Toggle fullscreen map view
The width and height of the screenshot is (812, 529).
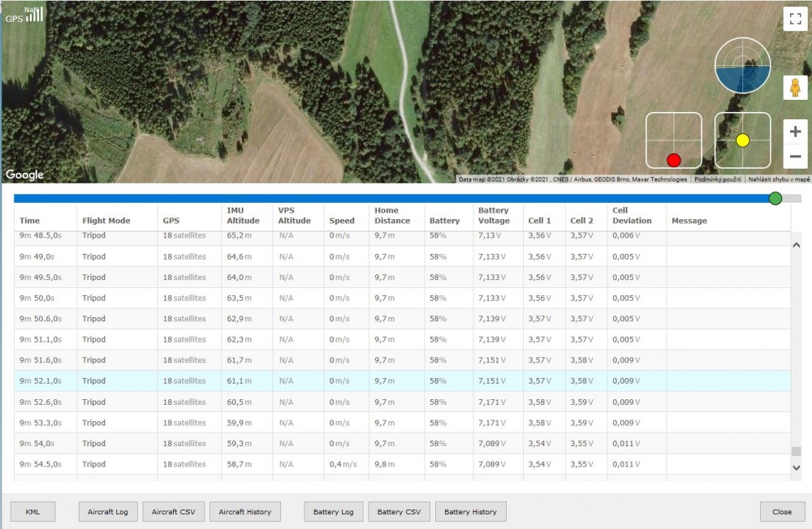coord(793,19)
